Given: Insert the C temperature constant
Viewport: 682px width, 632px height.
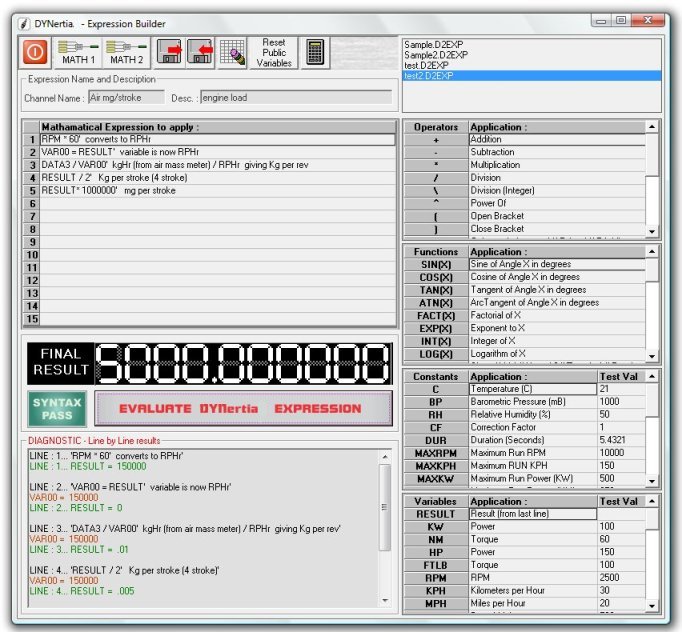Looking at the screenshot, I should (x=436, y=389).
